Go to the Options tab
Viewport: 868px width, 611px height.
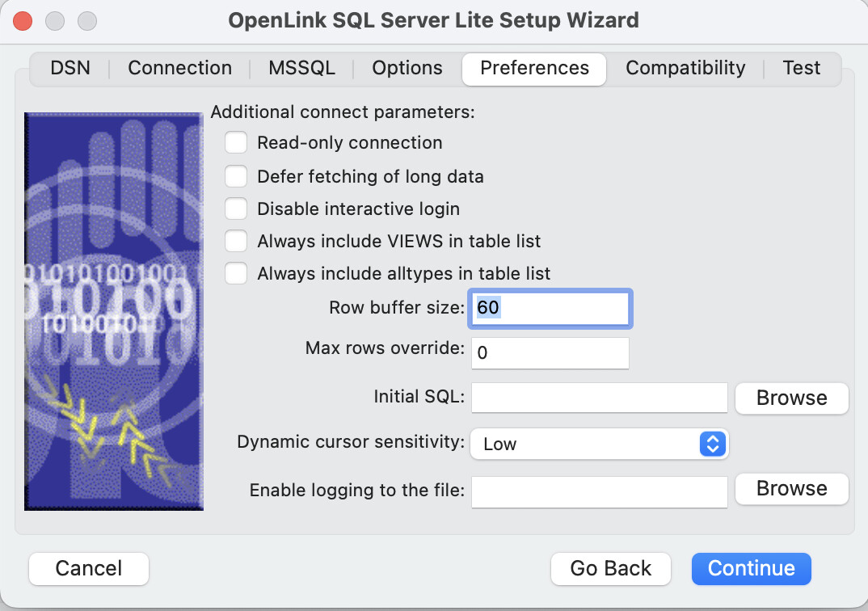coord(407,69)
